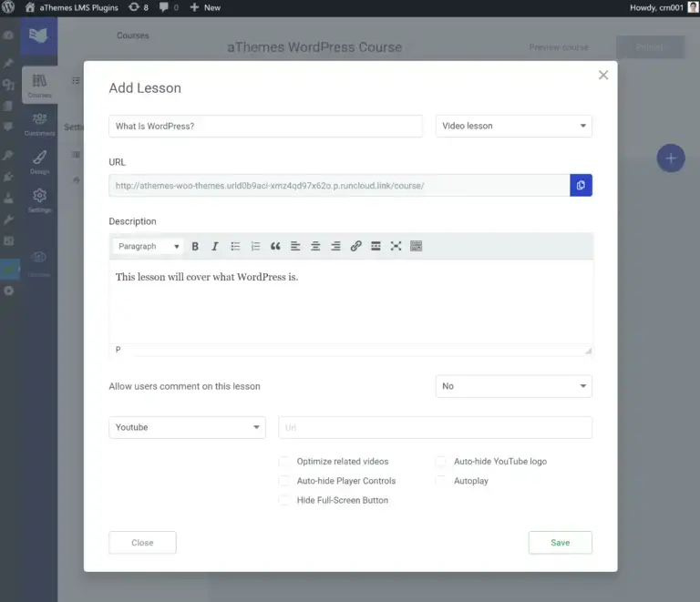
Task: Open the comments admin bar item
Action: (169, 7)
